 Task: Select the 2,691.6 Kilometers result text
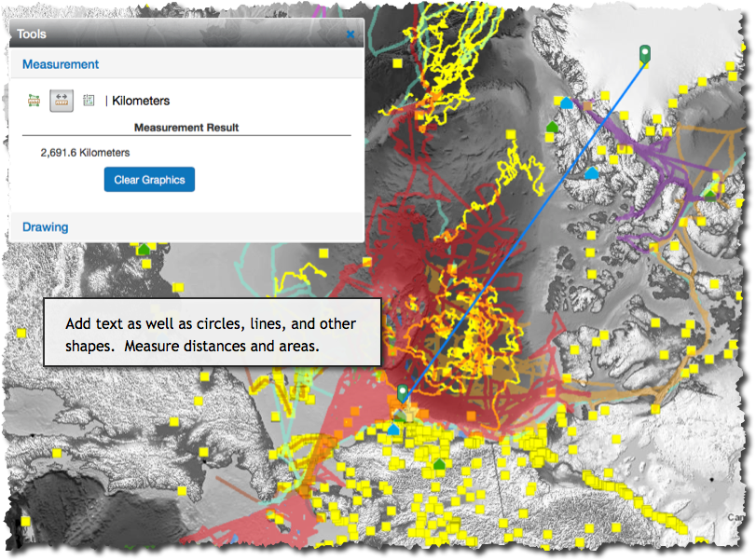(85, 152)
